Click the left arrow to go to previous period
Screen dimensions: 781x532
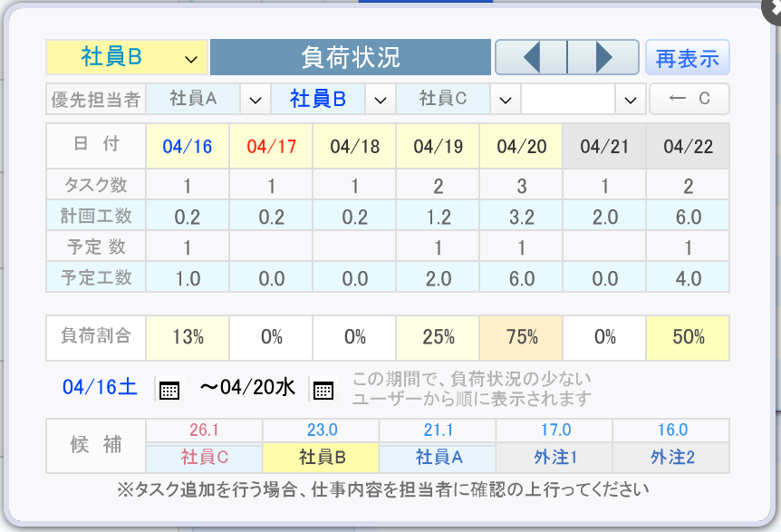click(531, 57)
